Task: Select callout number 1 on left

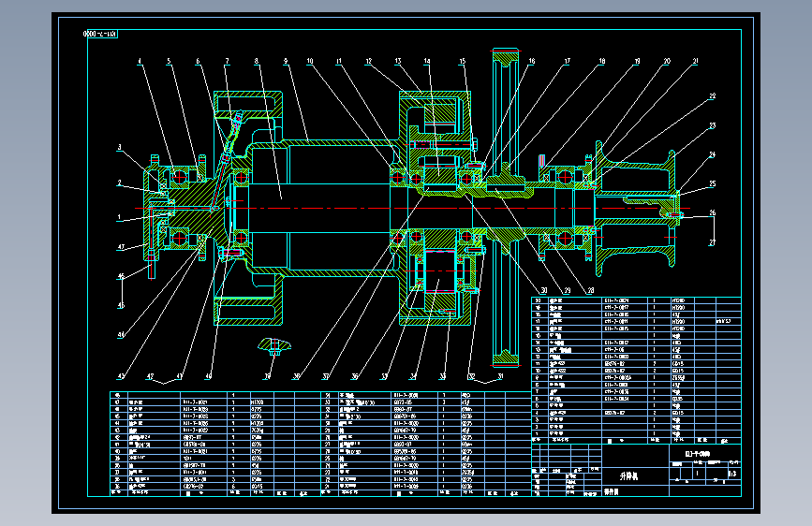Action: (119, 217)
